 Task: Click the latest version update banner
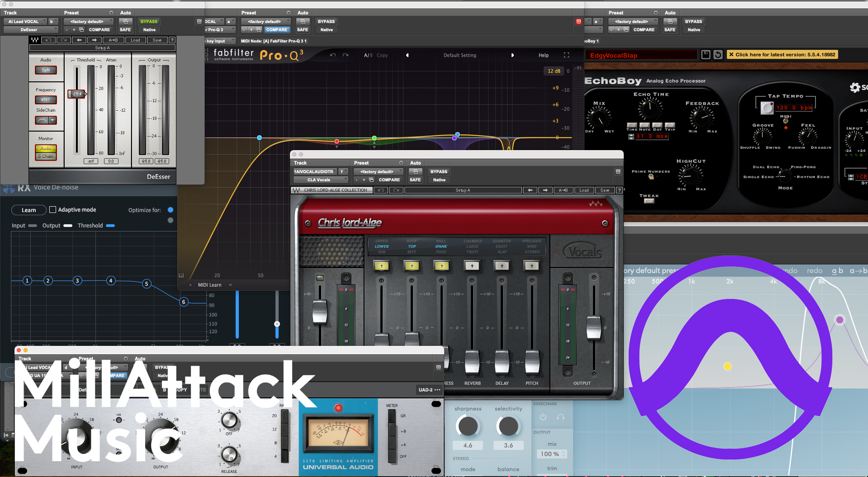(782, 55)
